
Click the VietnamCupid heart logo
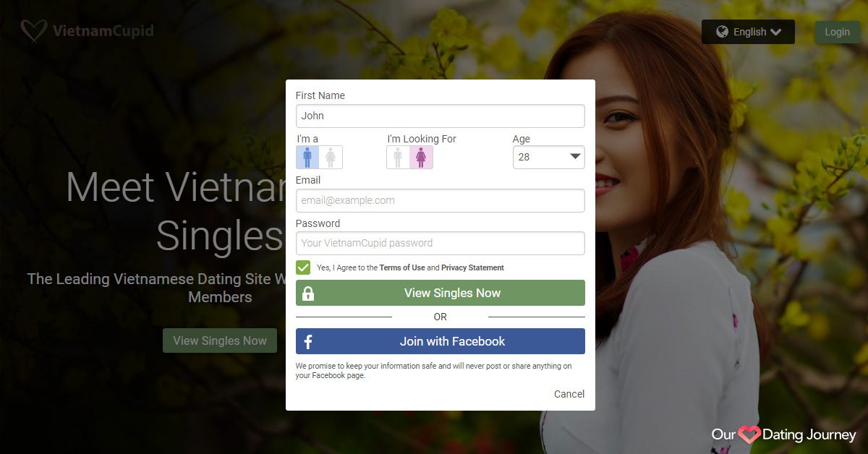(x=33, y=31)
